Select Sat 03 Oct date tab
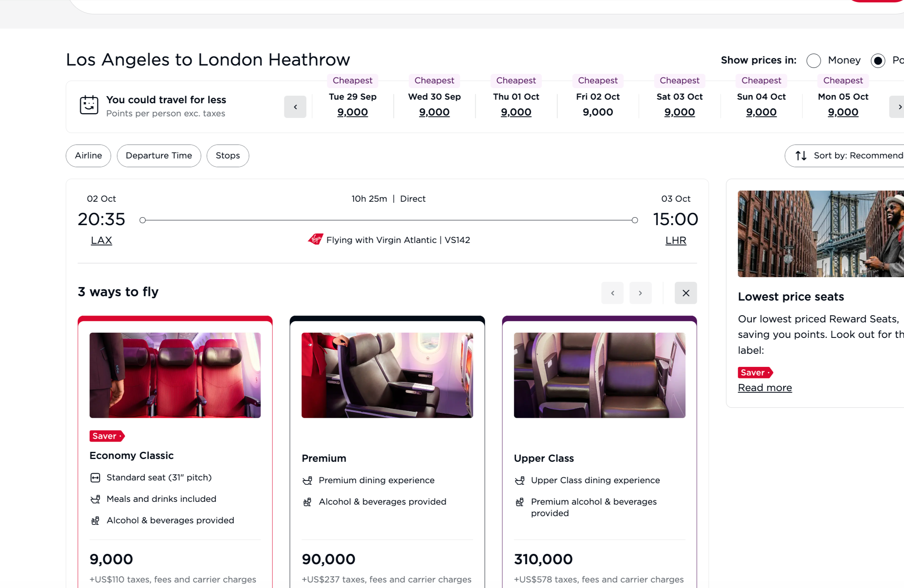Screen dimensions: 904x588 tap(679, 104)
